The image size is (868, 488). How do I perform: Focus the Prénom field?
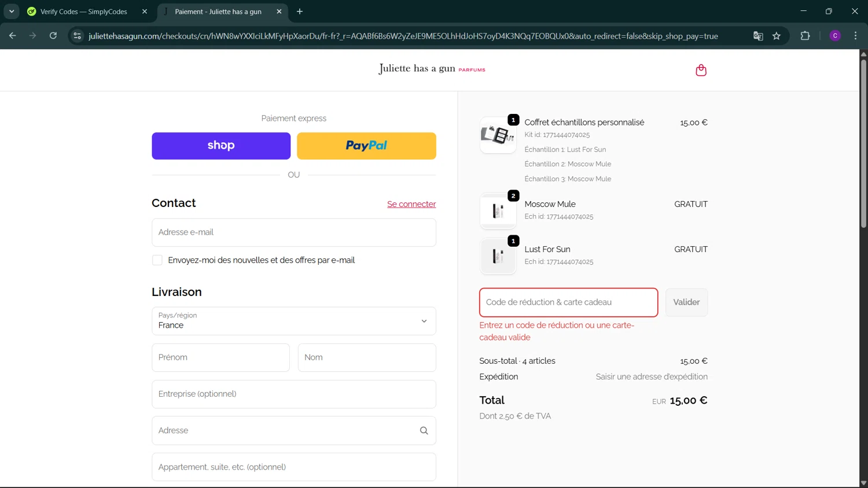pos(220,357)
